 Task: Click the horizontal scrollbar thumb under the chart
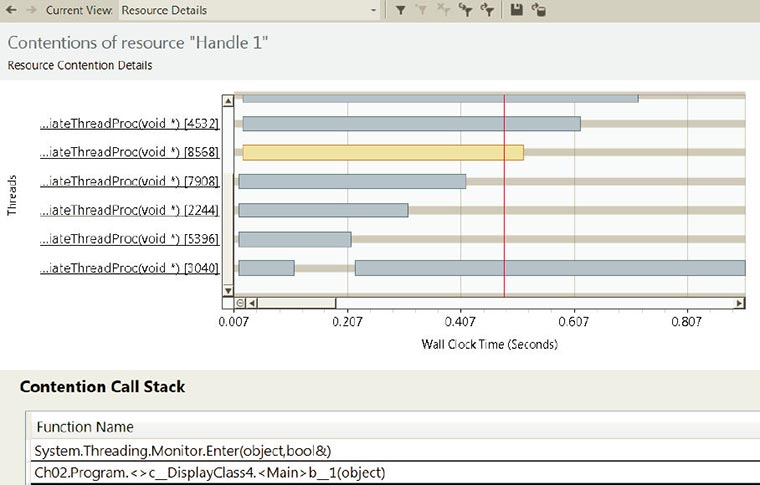click(x=297, y=302)
